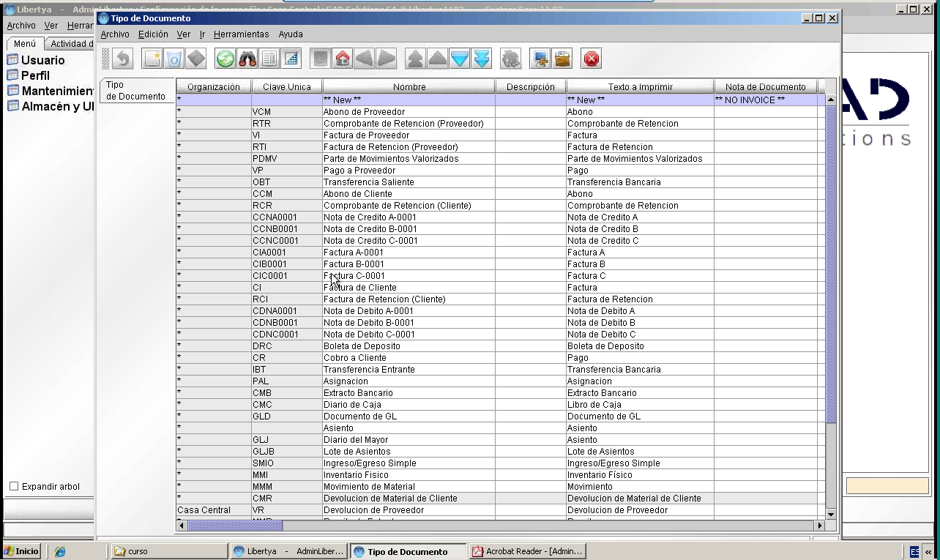Screen dimensions: 940x560
Task: Click the Undo changes toolbar icon
Action: pyautogui.click(x=123, y=59)
